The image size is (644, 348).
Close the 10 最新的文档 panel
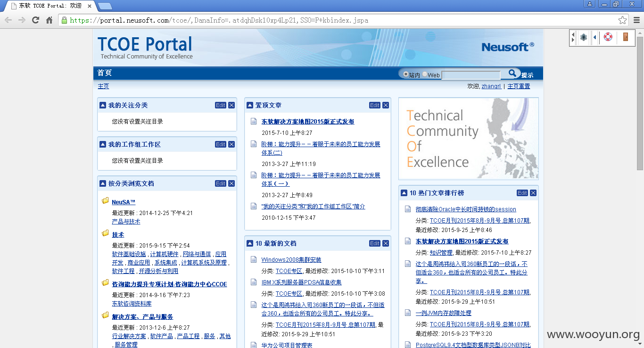tap(386, 243)
